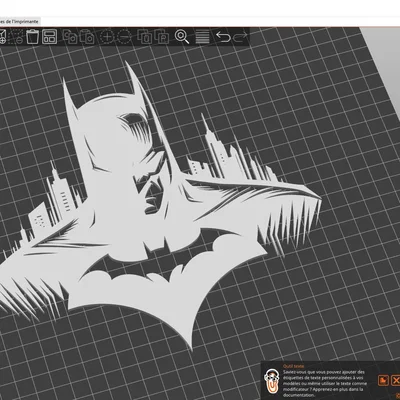Arrange objects on the print bed

50,37
